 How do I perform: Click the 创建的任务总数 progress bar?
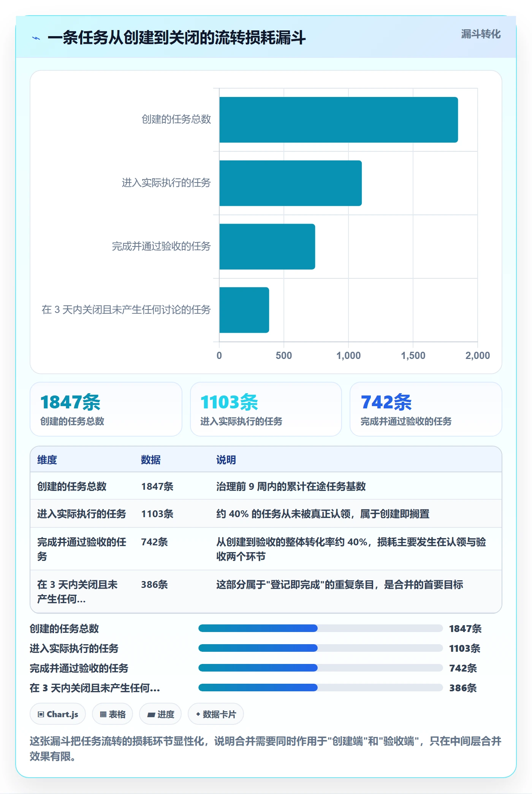click(321, 628)
